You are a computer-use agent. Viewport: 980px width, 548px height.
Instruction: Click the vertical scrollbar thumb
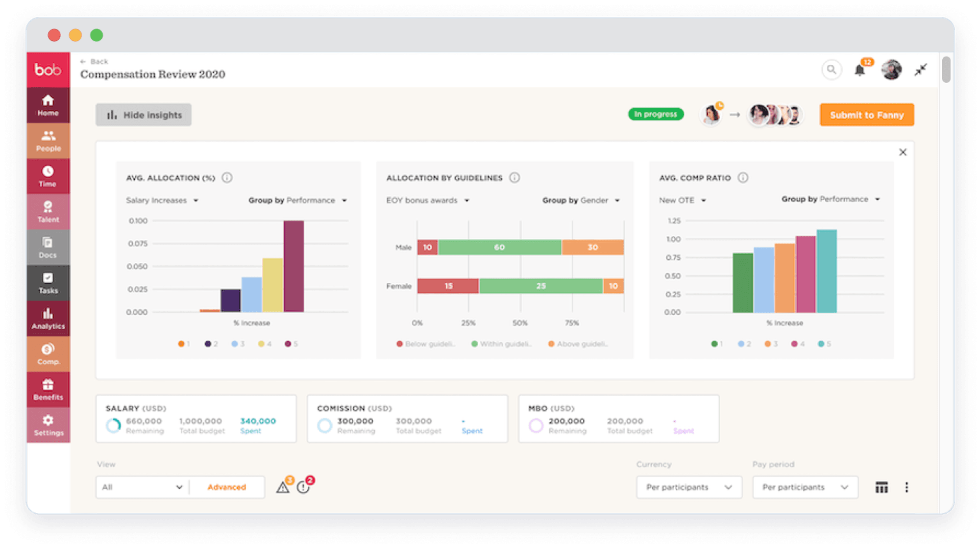coord(946,69)
